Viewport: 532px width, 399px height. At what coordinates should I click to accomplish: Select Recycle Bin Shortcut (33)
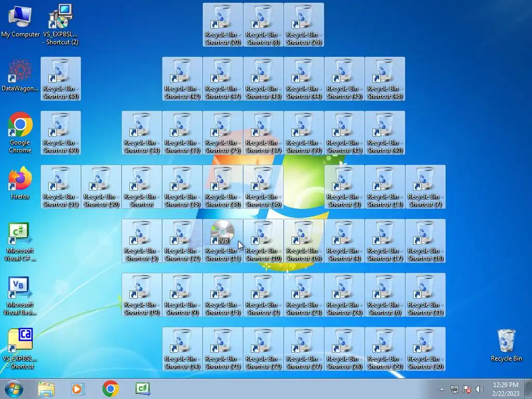182,132
